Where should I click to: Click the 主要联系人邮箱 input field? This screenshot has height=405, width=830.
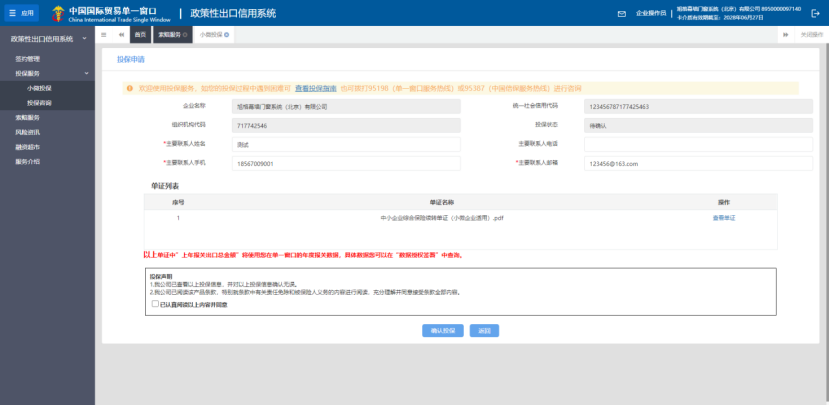click(698, 164)
